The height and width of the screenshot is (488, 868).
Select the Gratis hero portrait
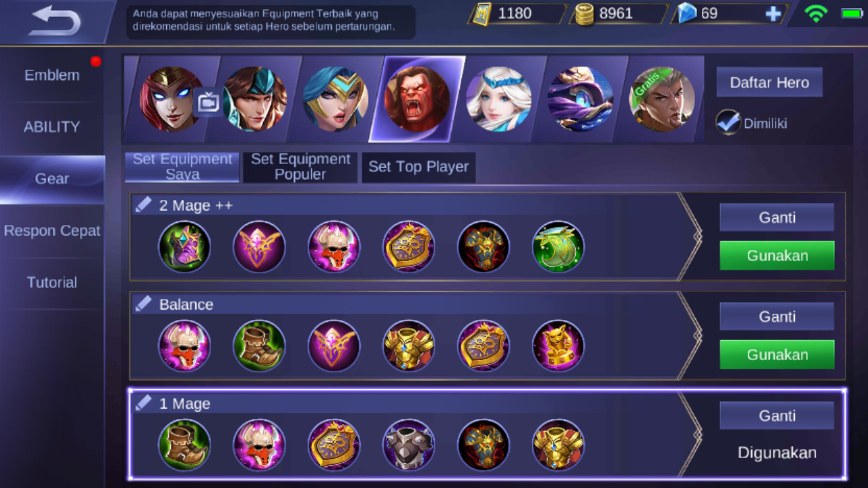tap(662, 99)
